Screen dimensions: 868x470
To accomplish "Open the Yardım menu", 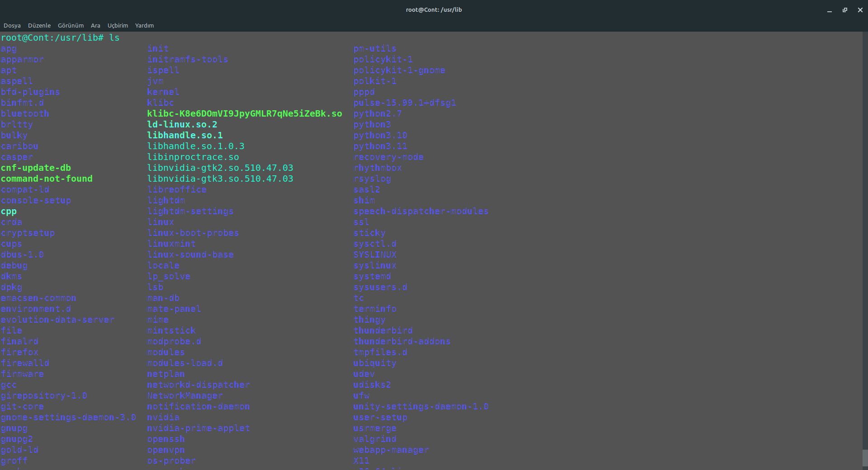I will pyautogui.click(x=144, y=26).
